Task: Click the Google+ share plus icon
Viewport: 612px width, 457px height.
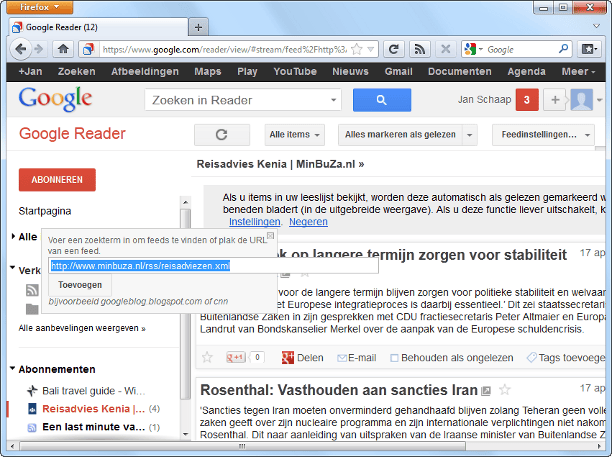Action: 555,100
